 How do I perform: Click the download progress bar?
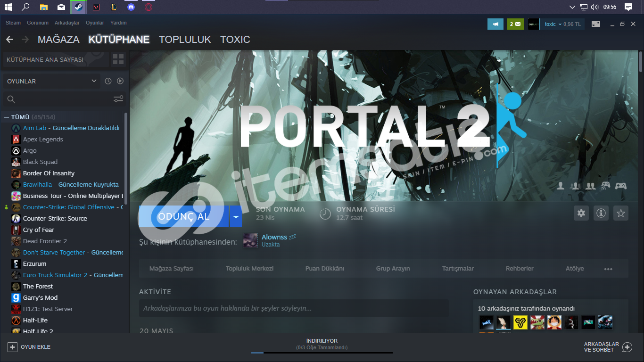coord(322,353)
